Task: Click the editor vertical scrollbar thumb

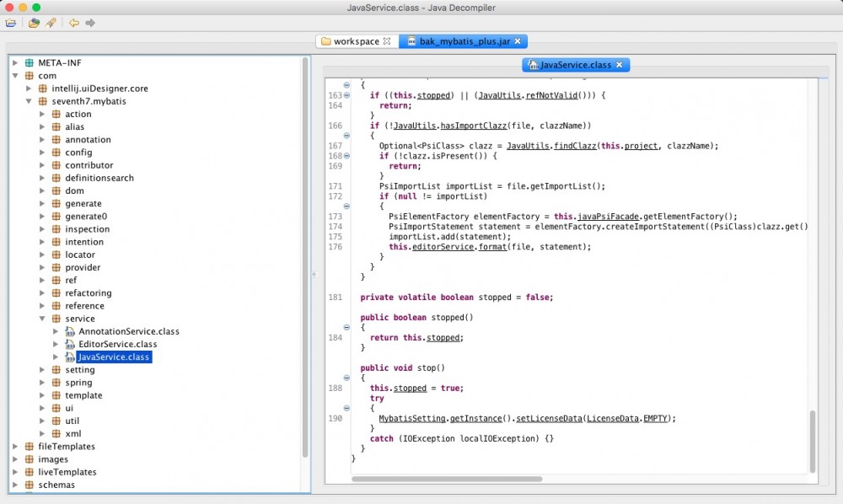Action: click(813, 441)
